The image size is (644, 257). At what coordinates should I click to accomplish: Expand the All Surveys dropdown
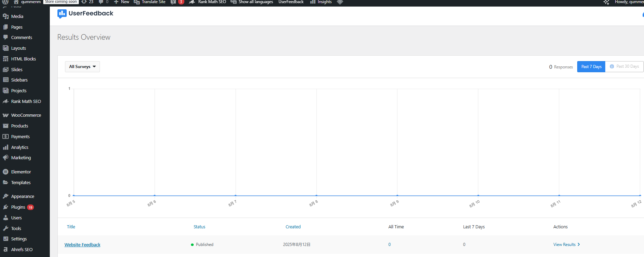(82, 67)
